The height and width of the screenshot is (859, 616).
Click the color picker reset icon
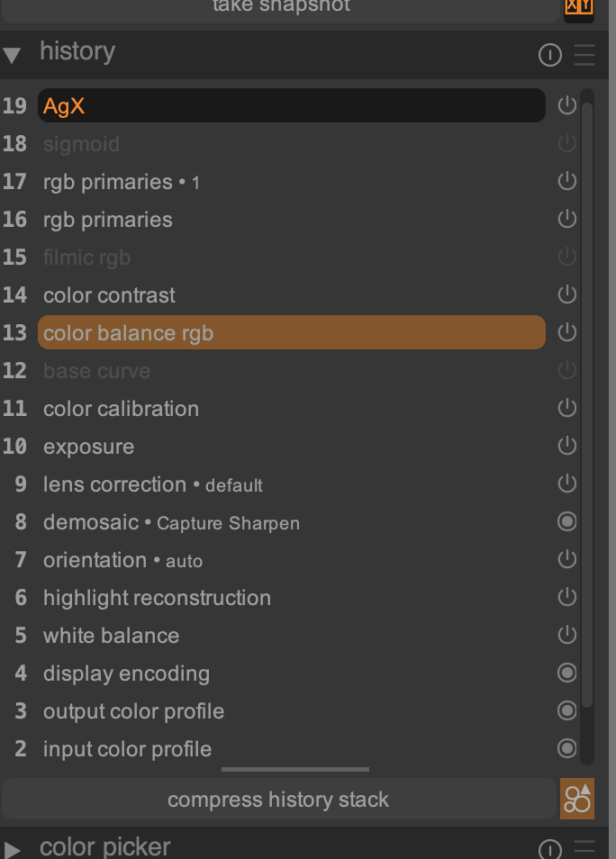pos(549,848)
